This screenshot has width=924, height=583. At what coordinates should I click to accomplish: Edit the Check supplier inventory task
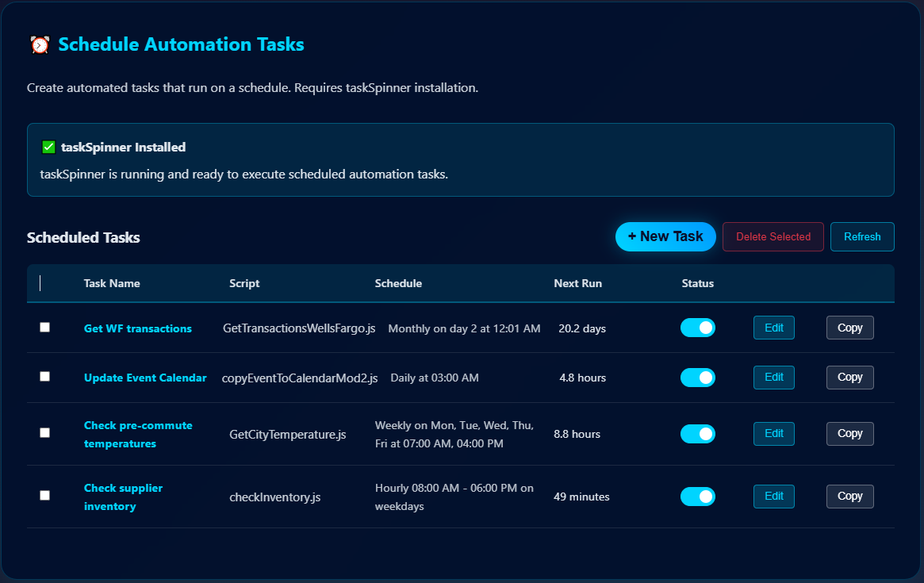[774, 497]
